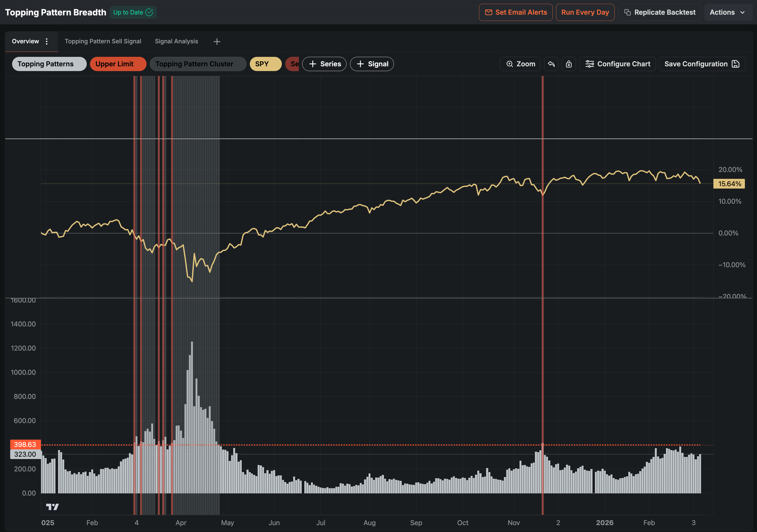Click the Up to Date status badge

click(x=133, y=12)
